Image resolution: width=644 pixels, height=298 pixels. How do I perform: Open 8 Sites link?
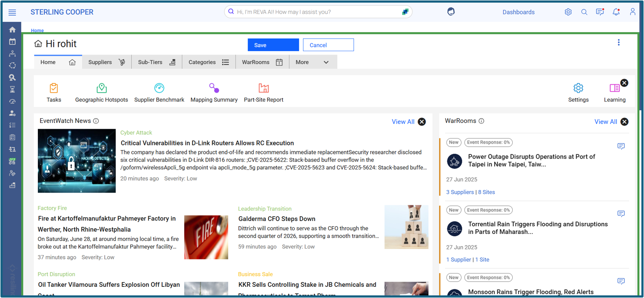coord(486,192)
